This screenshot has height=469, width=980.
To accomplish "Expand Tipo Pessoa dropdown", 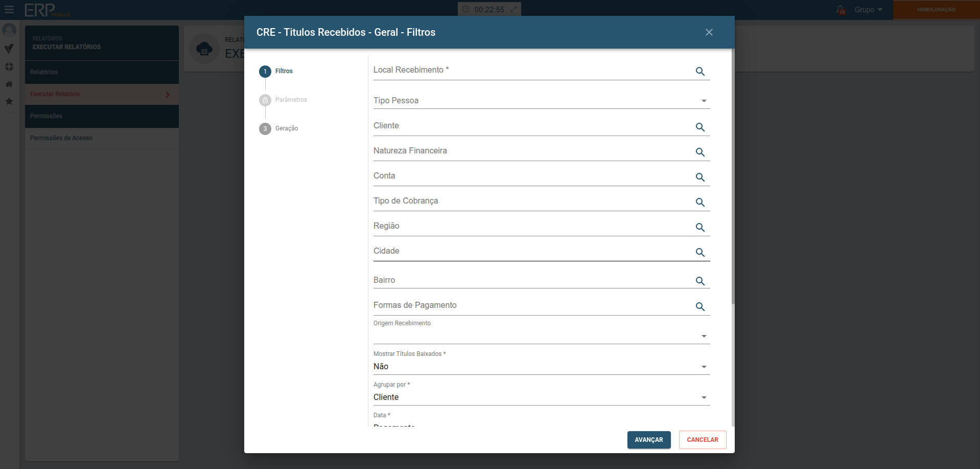I will [704, 101].
